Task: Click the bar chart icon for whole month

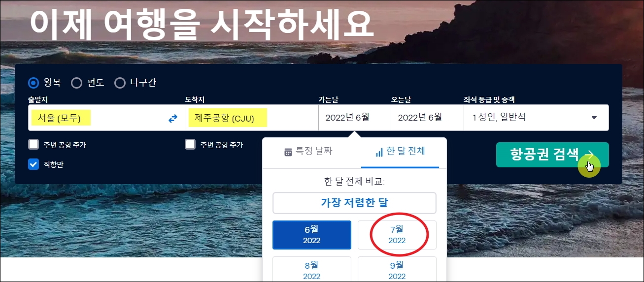Action: coord(379,152)
